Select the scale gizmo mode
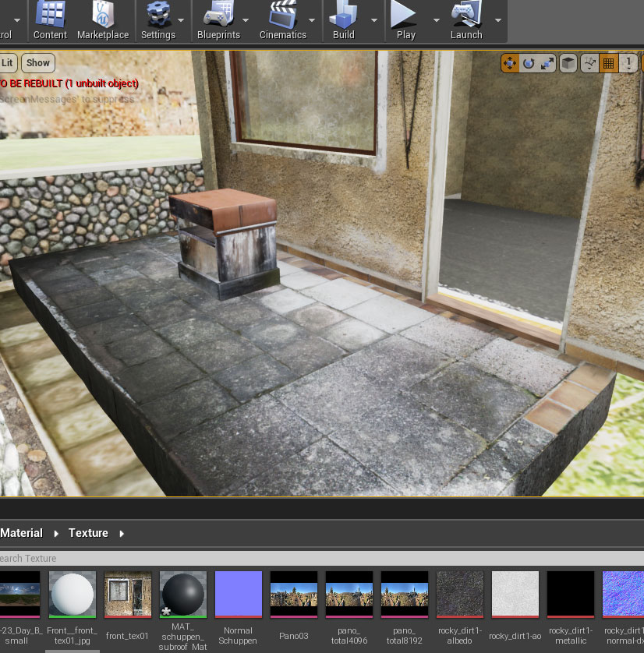Screen dimensions: 644x653 [547, 63]
